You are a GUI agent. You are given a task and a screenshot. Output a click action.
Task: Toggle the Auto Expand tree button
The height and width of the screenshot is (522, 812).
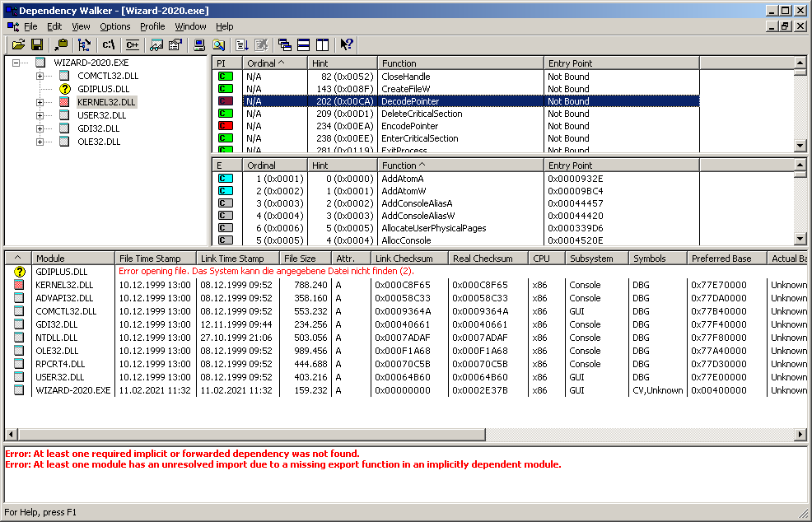(x=84, y=44)
